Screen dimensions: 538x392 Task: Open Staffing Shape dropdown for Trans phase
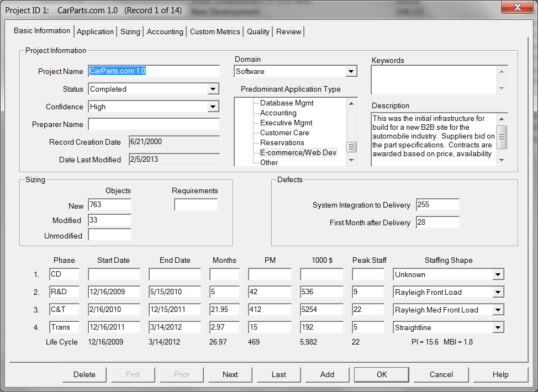click(498, 327)
